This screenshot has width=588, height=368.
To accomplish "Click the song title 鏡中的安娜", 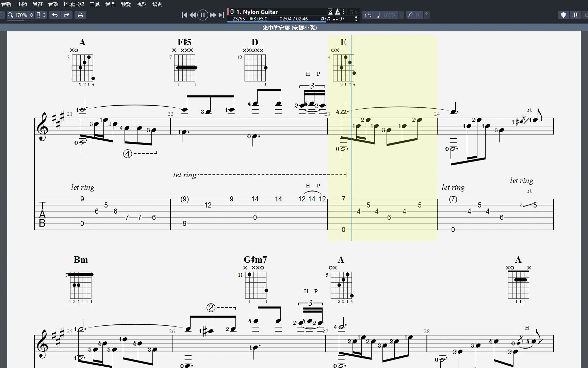I will (276, 28).
